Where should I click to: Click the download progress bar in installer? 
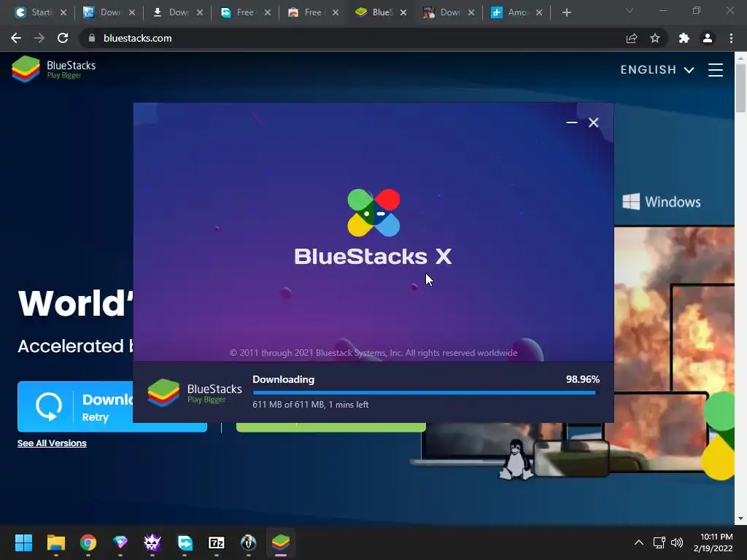pyautogui.click(x=425, y=393)
